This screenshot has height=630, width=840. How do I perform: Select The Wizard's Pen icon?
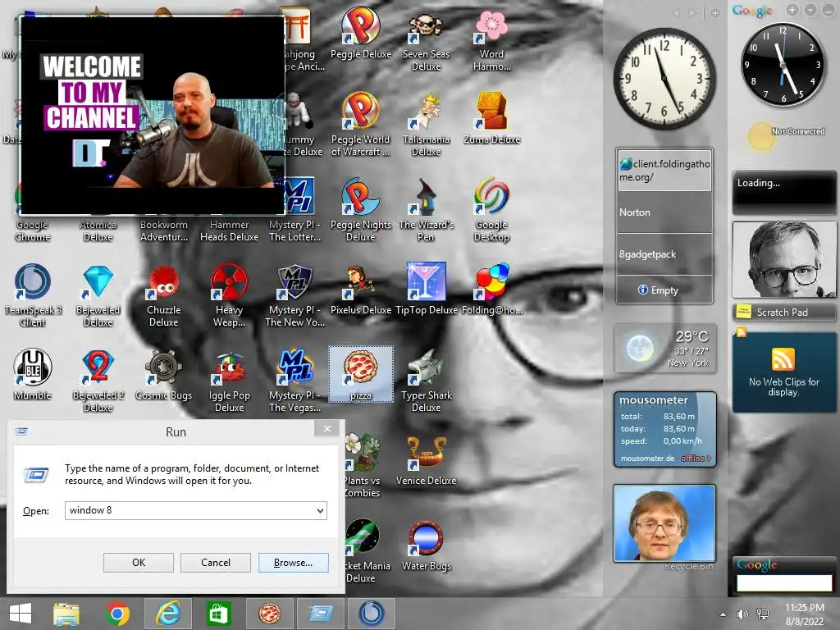click(x=426, y=209)
